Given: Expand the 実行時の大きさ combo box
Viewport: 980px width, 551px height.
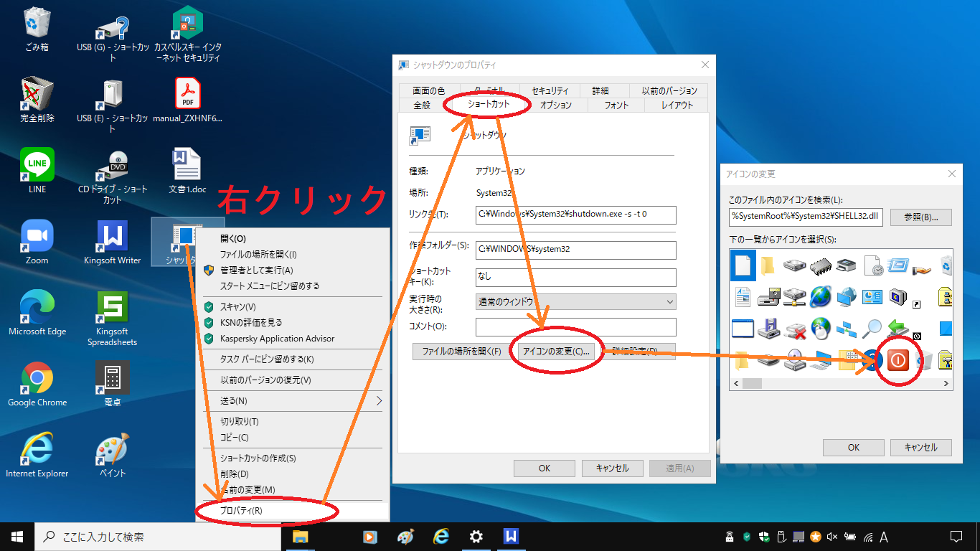Looking at the screenshot, I should 575,302.
